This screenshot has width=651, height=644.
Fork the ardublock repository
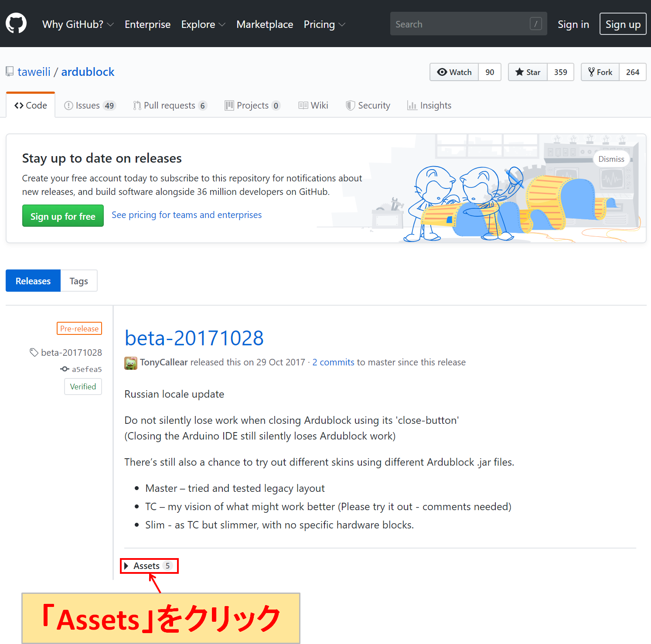click(x=600, y=72)
